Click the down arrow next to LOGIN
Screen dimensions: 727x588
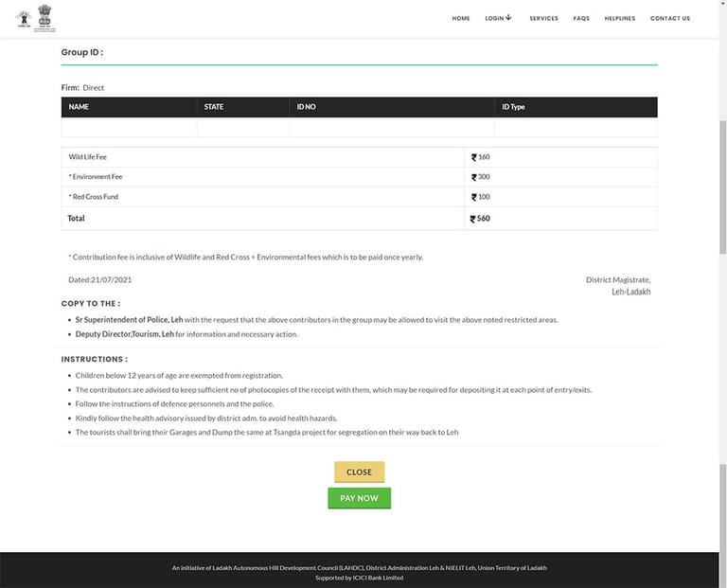tap(508, 17)
